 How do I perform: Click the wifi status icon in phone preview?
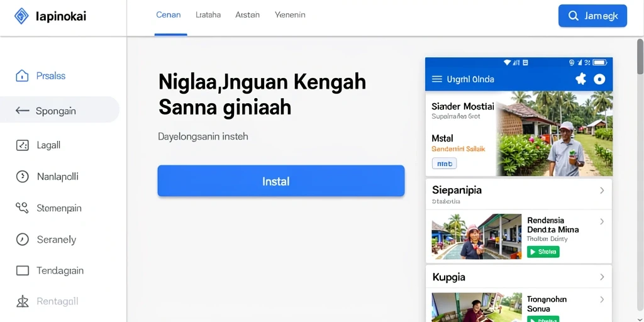pos(508,62)
